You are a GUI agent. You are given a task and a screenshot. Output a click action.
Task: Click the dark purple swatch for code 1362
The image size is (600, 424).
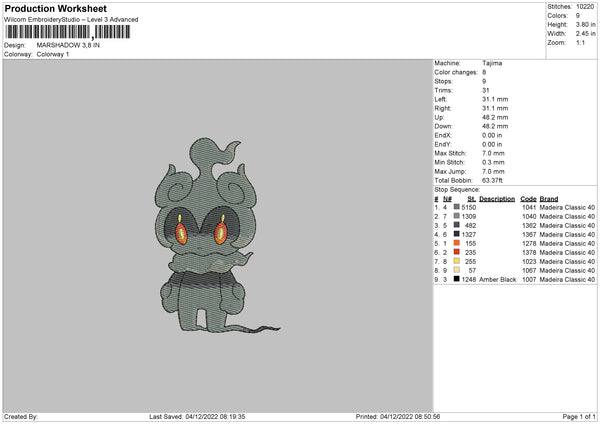coord(457,225)
